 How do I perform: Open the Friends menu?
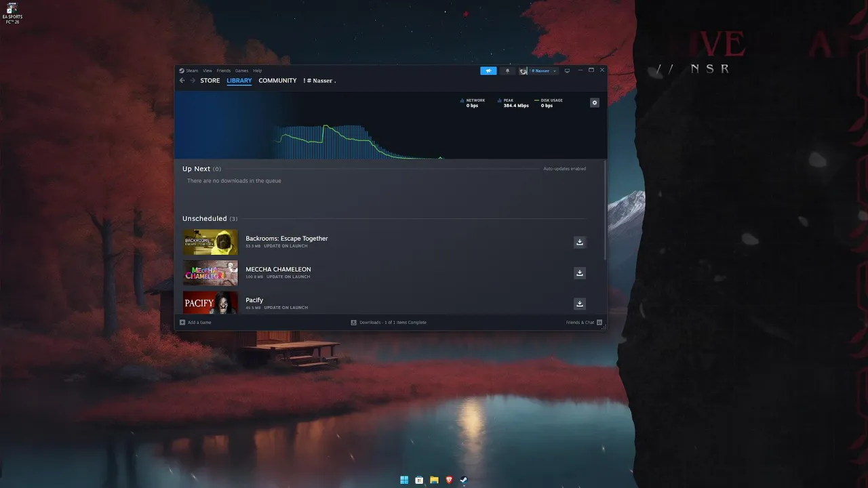[x=224, y=70]
